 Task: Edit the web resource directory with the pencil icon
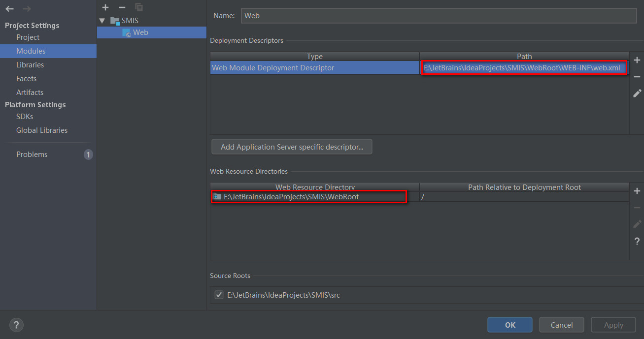click(x=637, y=224)
